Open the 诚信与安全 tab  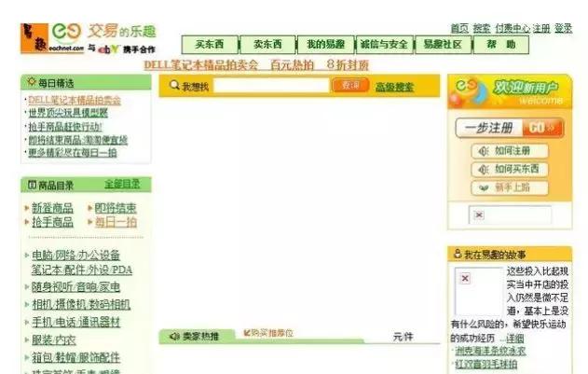tap(384, 45)
